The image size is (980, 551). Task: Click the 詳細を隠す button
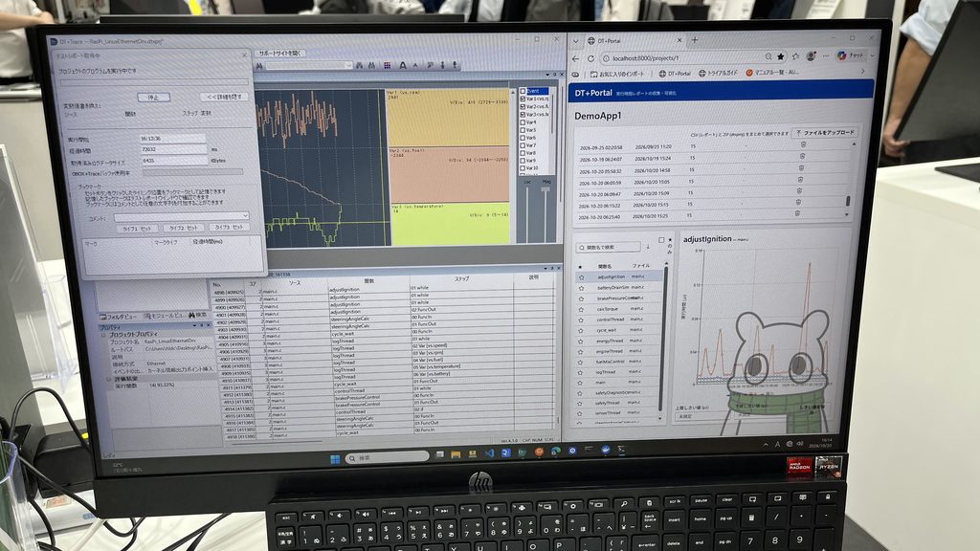[x=224, y=97]
